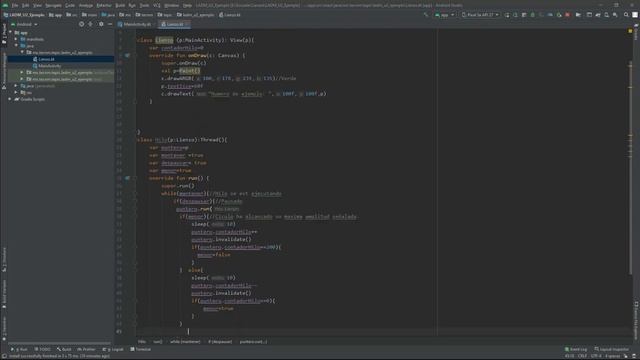640x360 pixels.
Task: Click the 'while (mantener)' breadcrumb
Action: [x=185, y=342]
